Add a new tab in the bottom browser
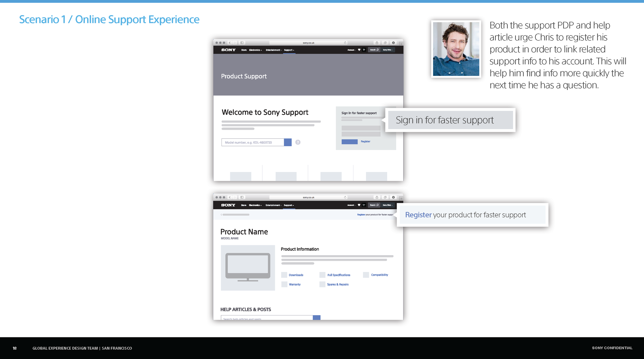 pos(401,198)
